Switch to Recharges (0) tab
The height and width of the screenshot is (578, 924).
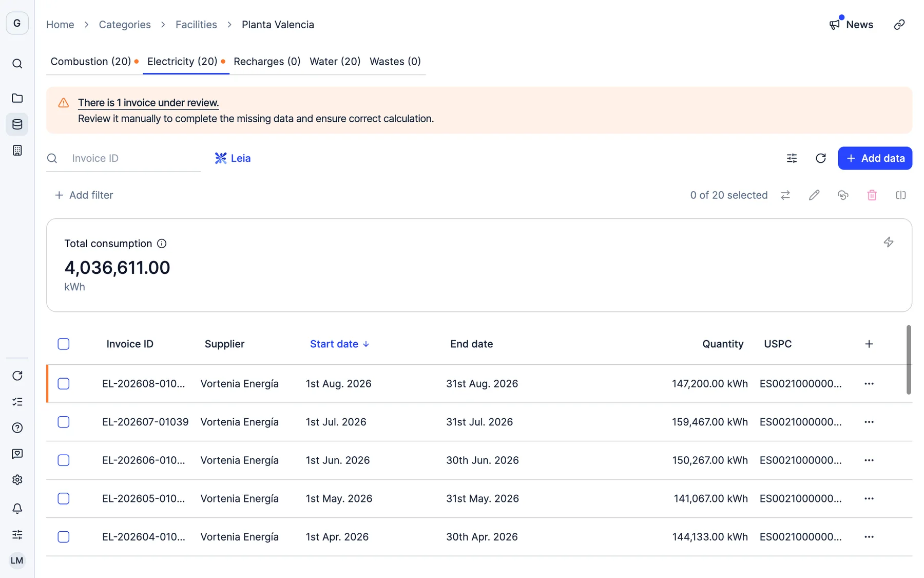[x=267, y=62]
